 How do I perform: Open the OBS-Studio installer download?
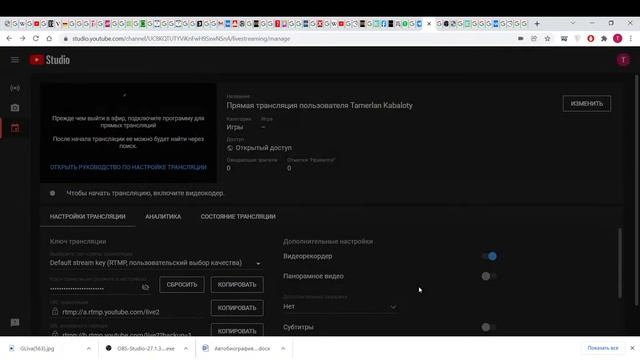(x=141, y=348)
